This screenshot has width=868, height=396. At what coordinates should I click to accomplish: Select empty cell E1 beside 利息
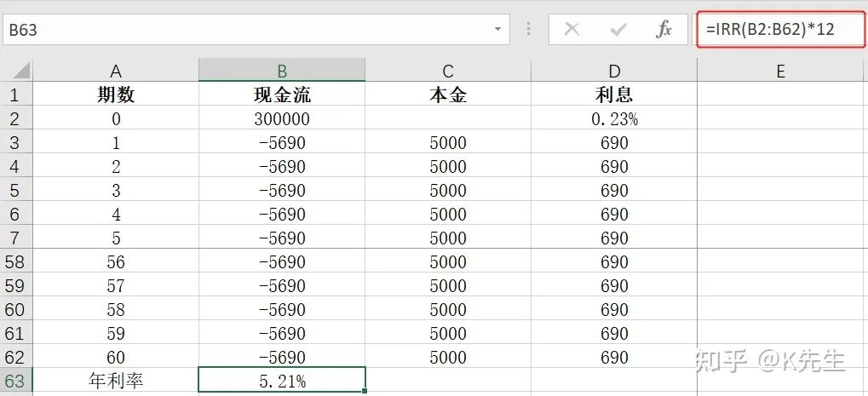(780, 95)
